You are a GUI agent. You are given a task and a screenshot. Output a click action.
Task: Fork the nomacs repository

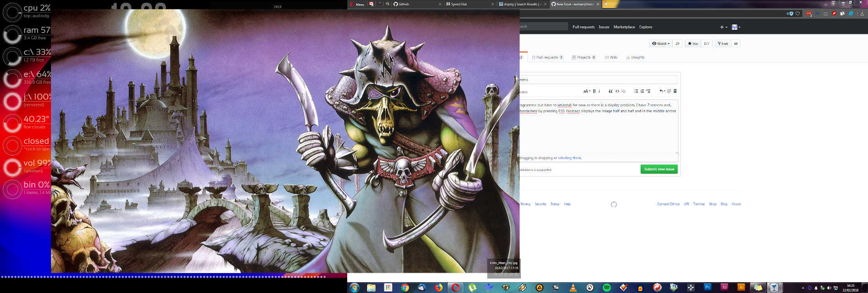(723, 43)
